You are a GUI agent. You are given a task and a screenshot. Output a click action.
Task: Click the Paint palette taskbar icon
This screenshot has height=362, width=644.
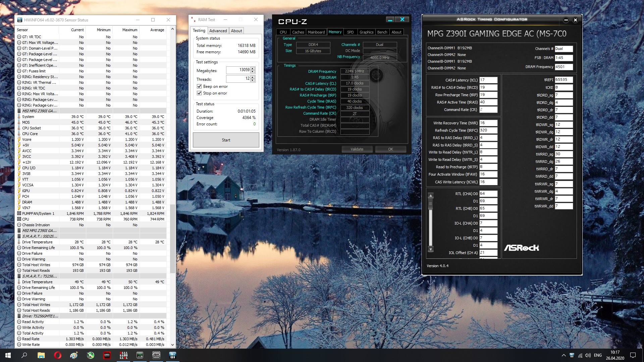(x=74, y=355)
